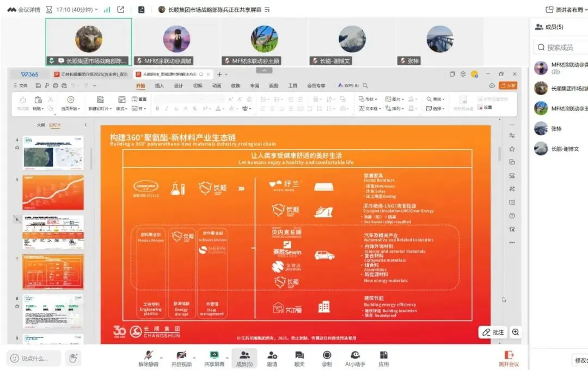Unmute the microphone with 解除静音

tap(149, 359)
